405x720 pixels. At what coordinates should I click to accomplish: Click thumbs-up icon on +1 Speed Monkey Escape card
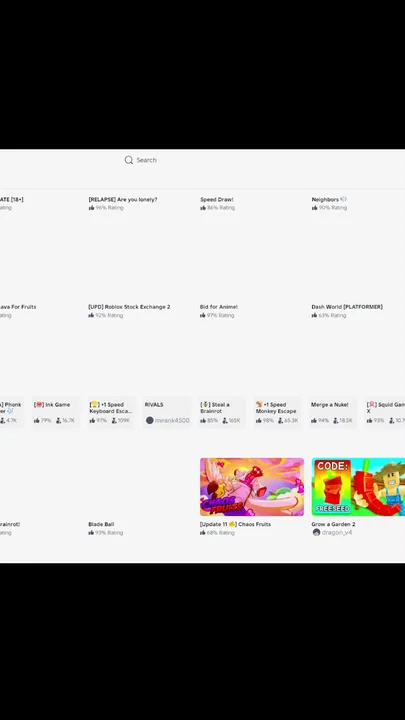tap(259, 420)
